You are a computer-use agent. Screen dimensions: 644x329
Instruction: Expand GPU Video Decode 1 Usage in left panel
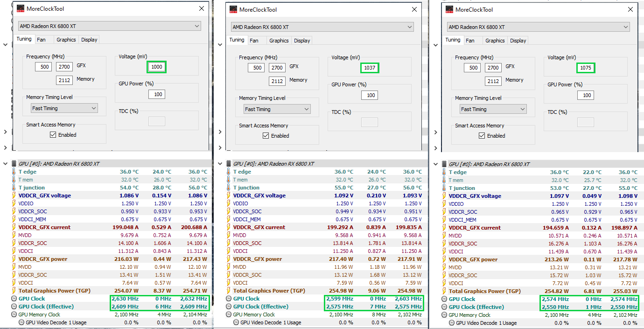[x=21, y=322]
